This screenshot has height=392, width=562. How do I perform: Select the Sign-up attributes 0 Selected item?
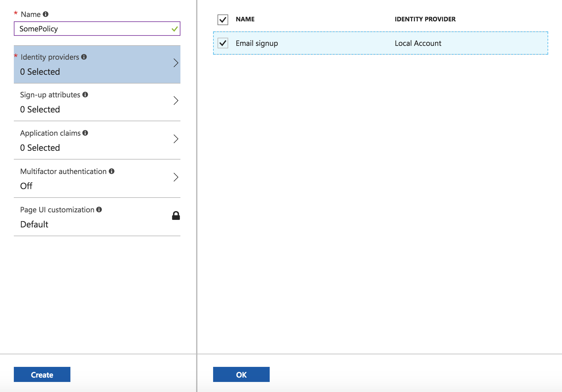97,102
